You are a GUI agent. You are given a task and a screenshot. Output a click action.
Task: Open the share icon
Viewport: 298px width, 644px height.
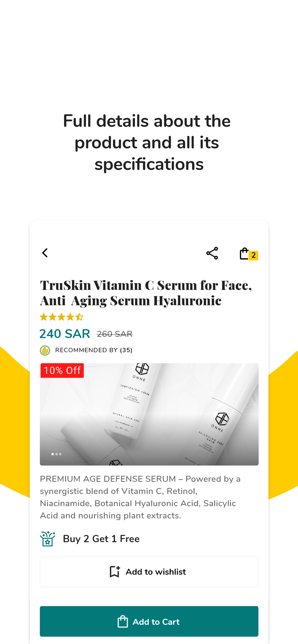[212, 253]
